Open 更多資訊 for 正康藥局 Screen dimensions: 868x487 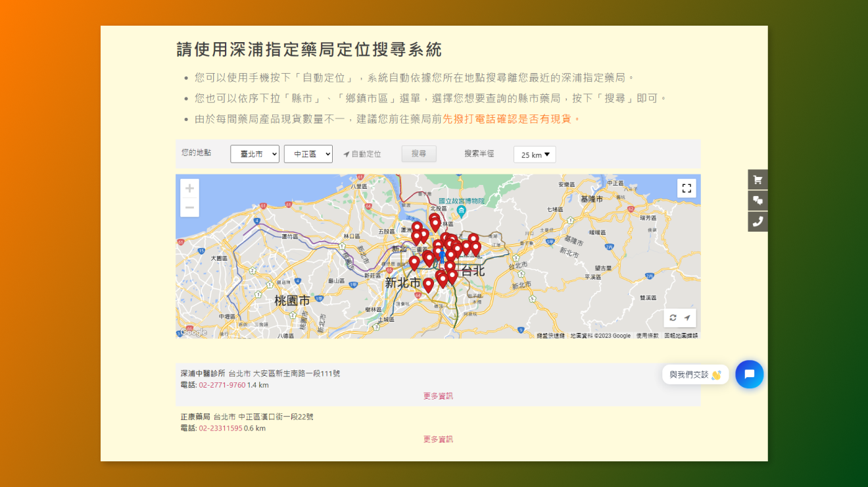coord(438,440)
